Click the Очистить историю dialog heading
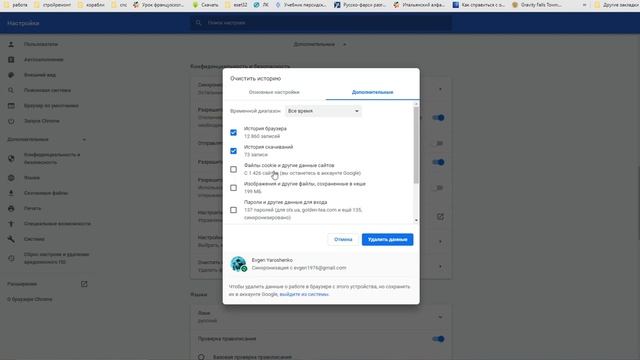 click(256, 78)
